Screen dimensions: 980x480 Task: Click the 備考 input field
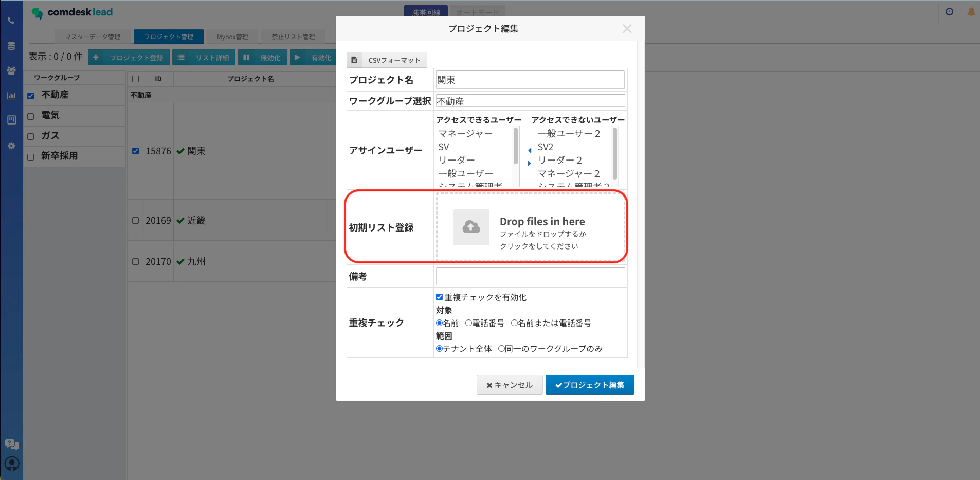531,276
